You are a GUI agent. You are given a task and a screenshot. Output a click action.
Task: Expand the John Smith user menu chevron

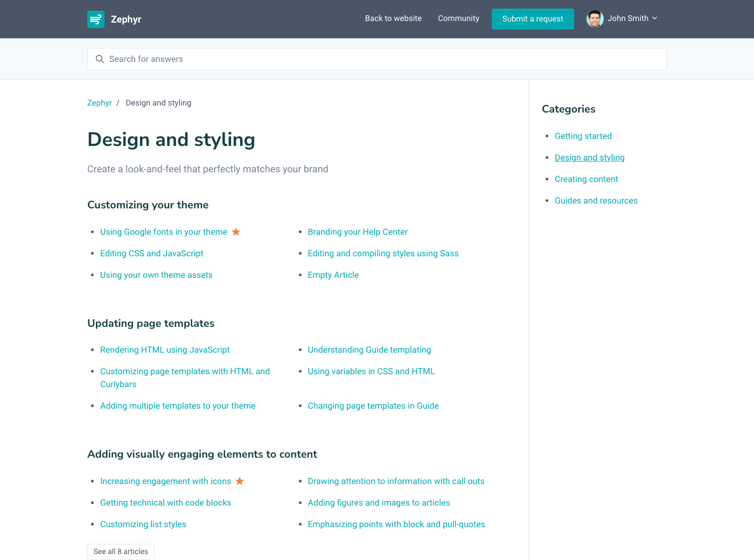pyautogui.click(x=655, y=18)
